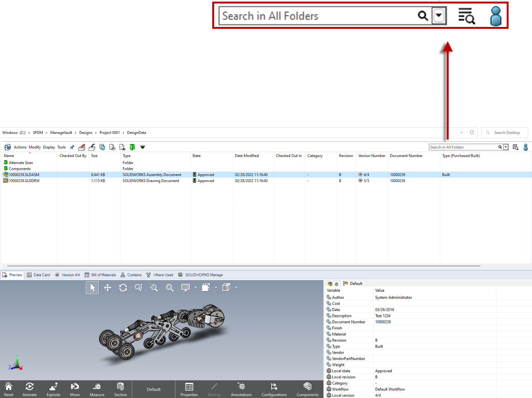This screenshot has height=398, width=532.
Task: Click the Explode button
Action: (x=53, y=389)
